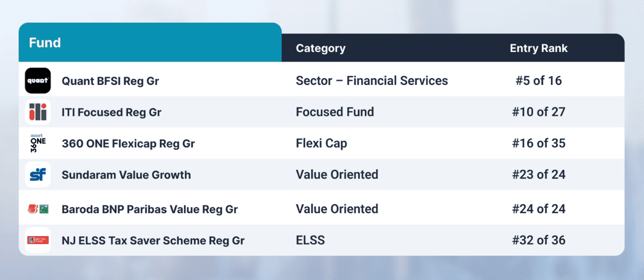Click the 360 ONE asset logo
Viewport: 644px width, 280px height.
click(x=38, y=143)
